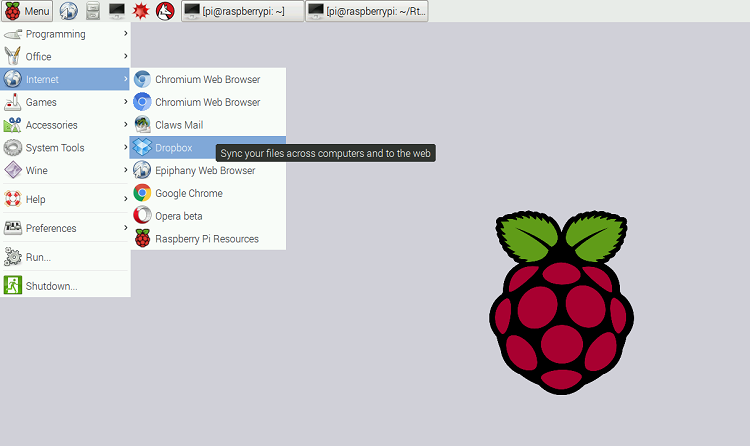
Task: Open Raspberry Pi Resources entry
Action: [208, 238]
